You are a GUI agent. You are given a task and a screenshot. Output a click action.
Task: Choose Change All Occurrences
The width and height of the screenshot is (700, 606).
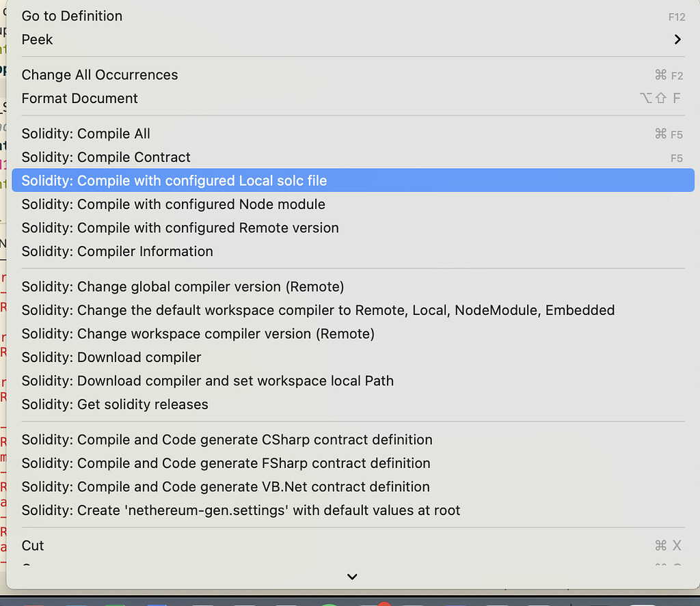(x=99, y=75)
